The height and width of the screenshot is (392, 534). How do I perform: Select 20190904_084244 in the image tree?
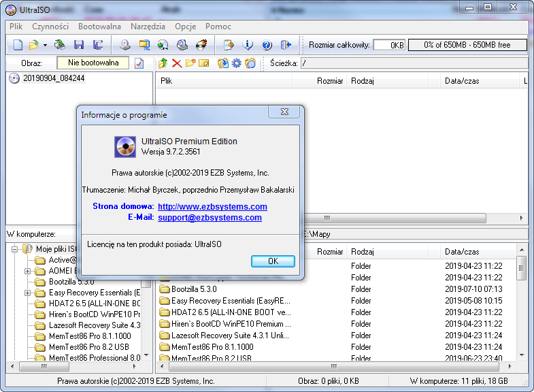click(x=54, y=78)
